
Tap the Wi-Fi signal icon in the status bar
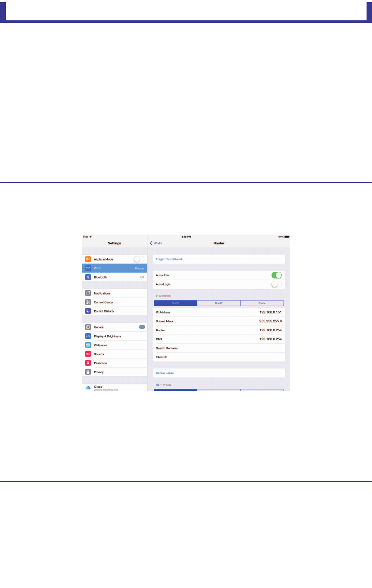(91, 237)
